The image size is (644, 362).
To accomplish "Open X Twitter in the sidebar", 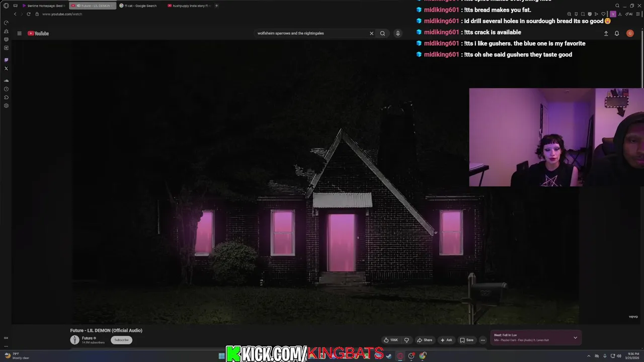I will (x=6, y=68).
